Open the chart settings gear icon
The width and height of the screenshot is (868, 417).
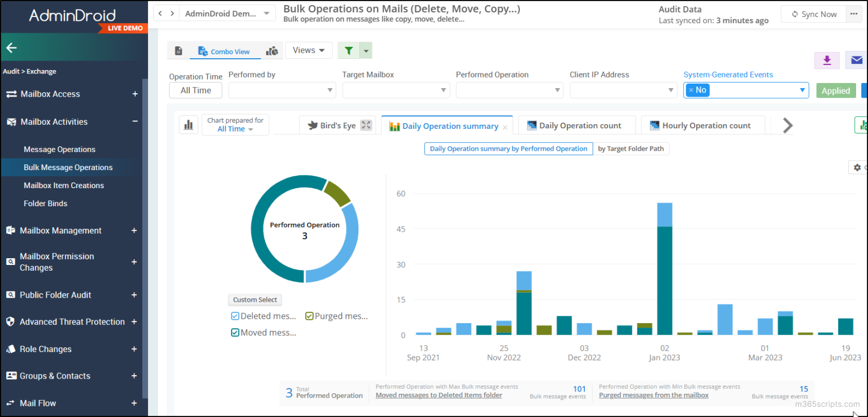click(x=857, y=167)
